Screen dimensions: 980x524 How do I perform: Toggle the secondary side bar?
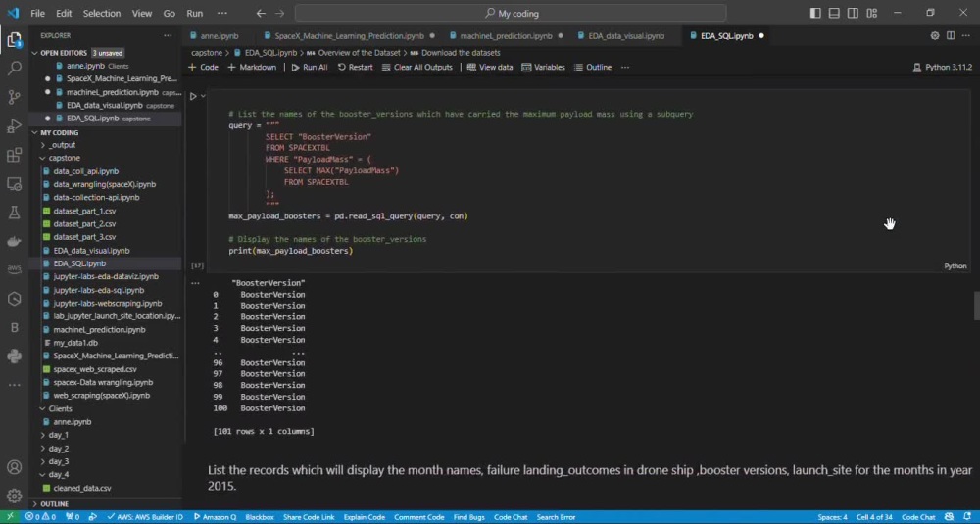pos(853,13)
